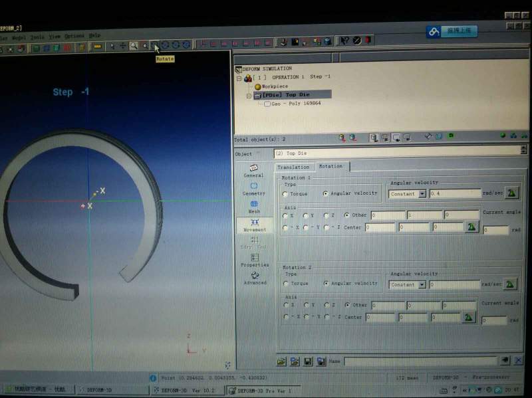Open the Advanced settings panel
The width and height of the screenshot is (532, 398).
[255, 278]
